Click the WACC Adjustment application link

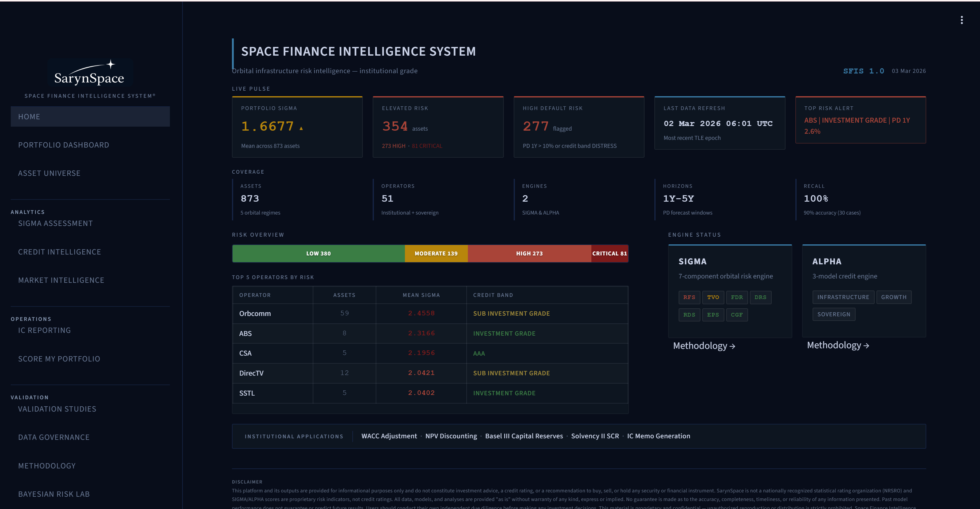pos(389,436)
